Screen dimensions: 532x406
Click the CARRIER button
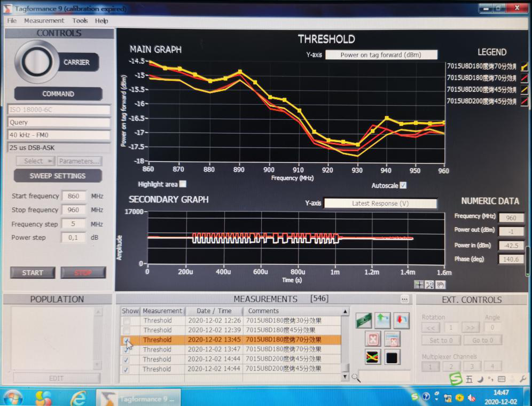pyautogui.click(x=77, y=63)
